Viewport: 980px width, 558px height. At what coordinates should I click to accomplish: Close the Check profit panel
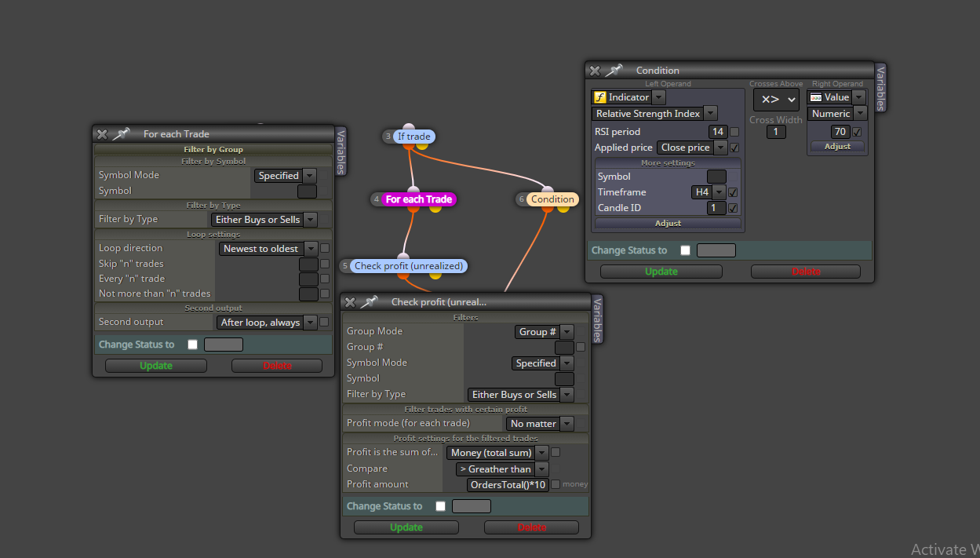(x=350, y=302)
